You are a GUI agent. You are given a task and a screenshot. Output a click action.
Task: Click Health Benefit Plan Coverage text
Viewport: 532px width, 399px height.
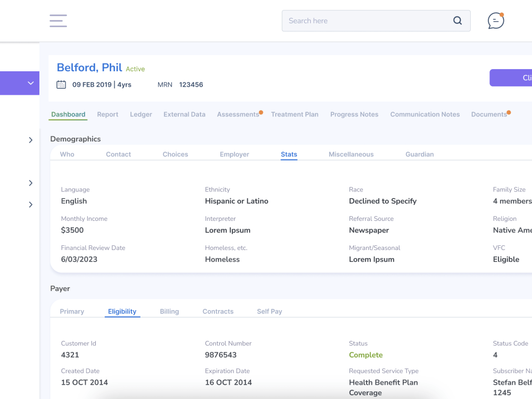point(384,387)
